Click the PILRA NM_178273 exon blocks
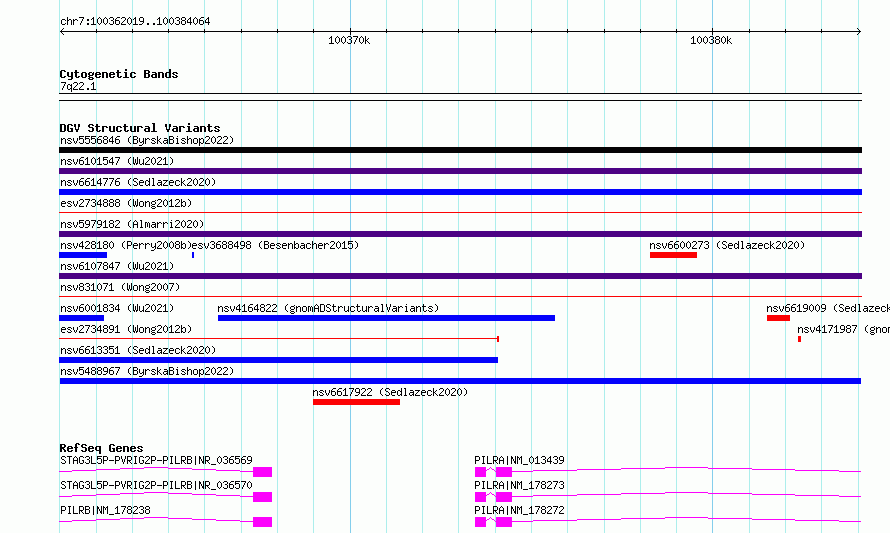 [x=493, y=497]
